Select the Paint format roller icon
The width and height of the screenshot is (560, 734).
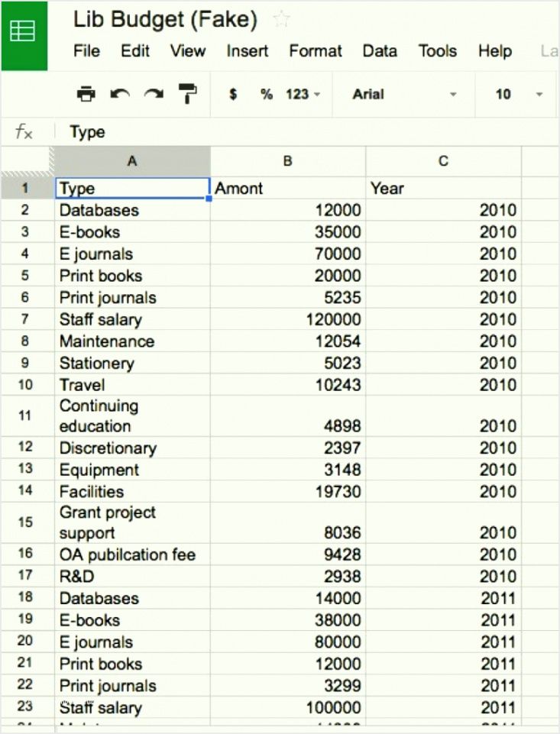187,94
